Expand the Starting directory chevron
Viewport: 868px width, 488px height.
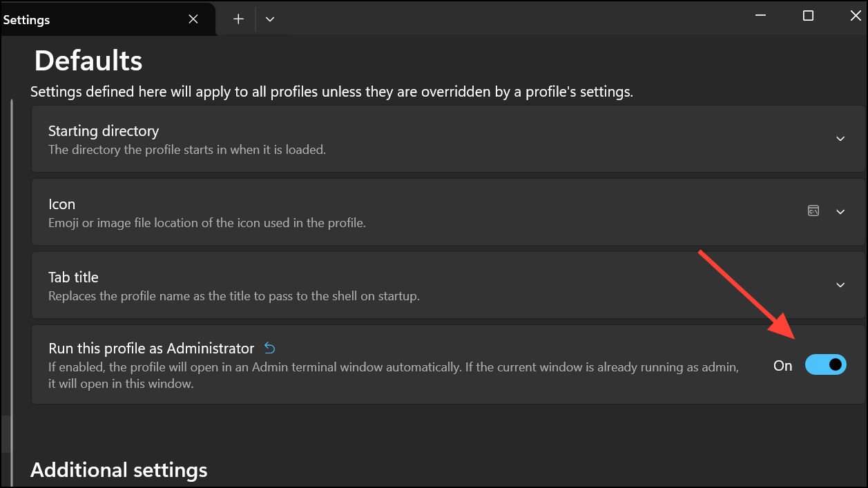pos(840,139)
